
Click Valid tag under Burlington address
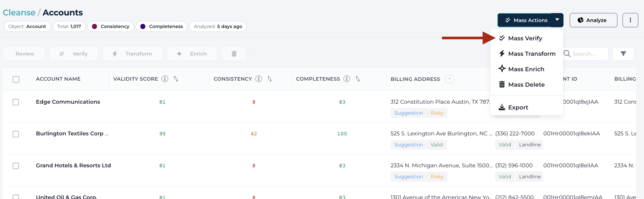point(437,145)
